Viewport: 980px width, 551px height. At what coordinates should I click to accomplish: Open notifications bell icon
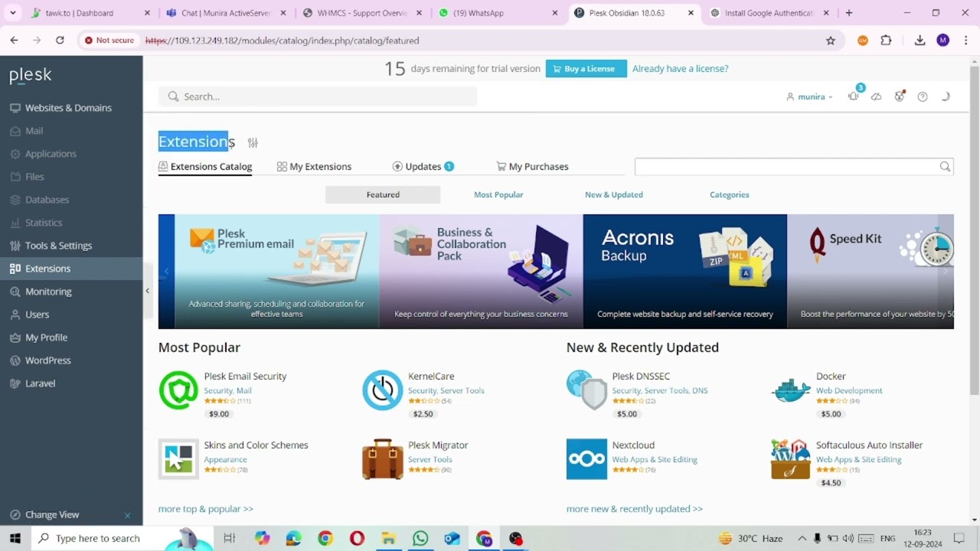click(x=854, y=96)
